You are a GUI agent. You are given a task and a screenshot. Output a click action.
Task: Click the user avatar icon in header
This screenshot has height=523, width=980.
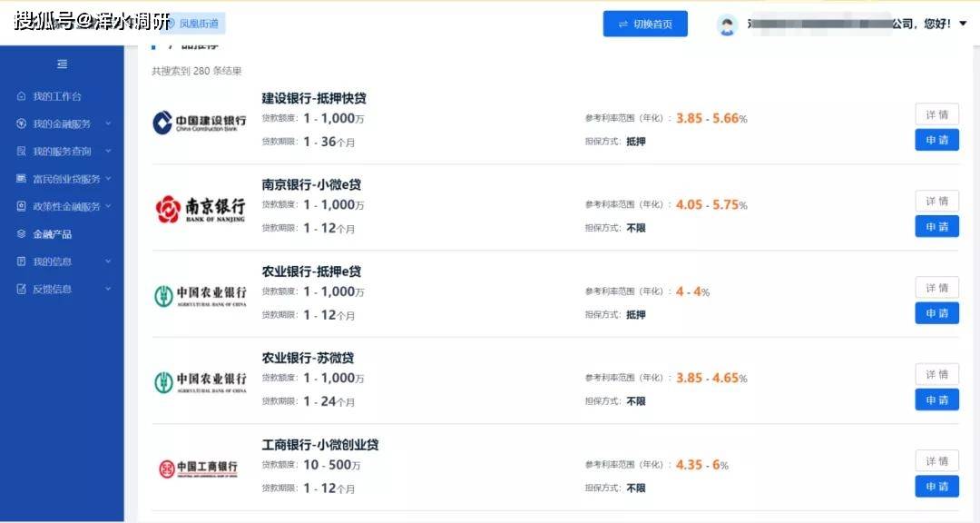727,25
